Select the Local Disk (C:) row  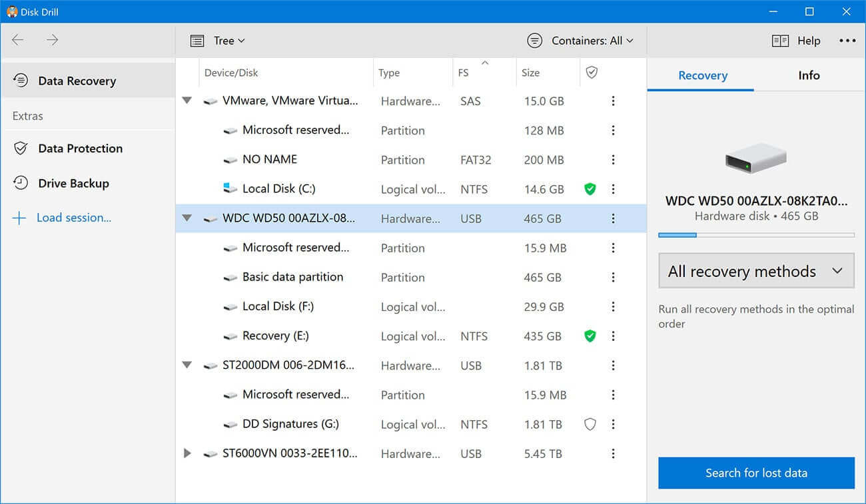411,189
